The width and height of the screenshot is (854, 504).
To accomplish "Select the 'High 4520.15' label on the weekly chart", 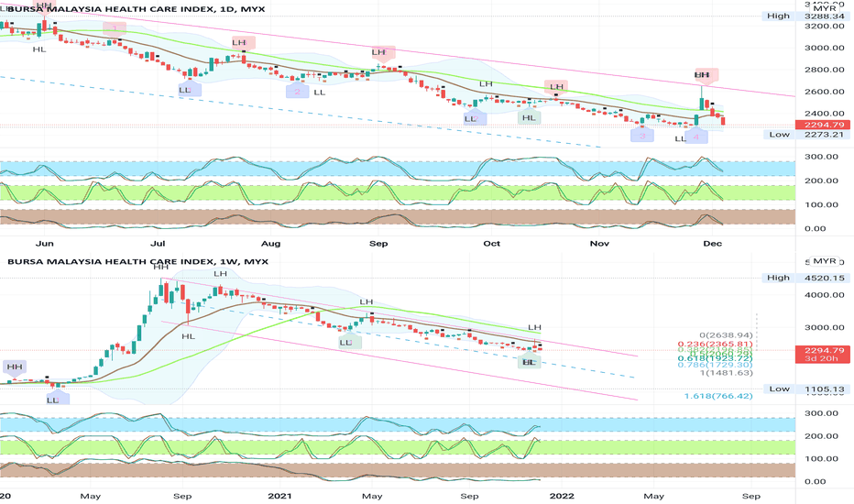I will [806, 278].
